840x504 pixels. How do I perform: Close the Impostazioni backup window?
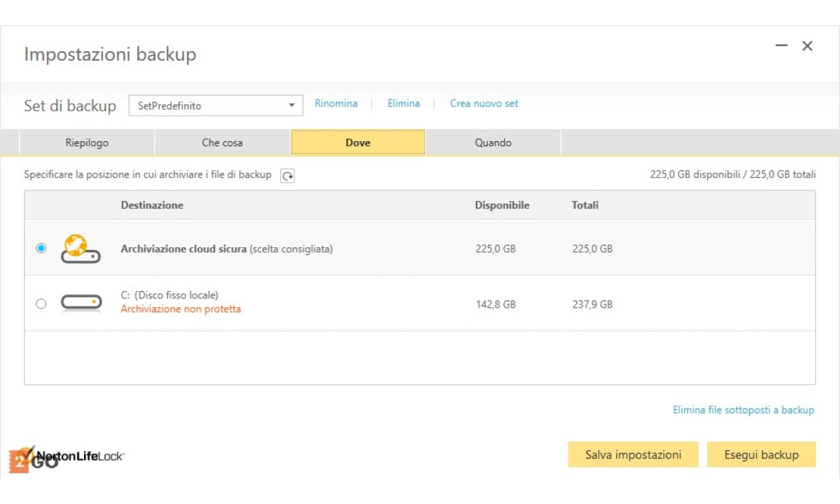click(x=807, y=46)
